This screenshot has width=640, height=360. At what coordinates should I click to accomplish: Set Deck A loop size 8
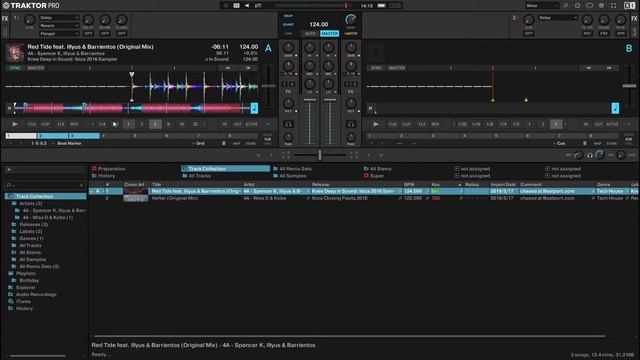(168, 124)
